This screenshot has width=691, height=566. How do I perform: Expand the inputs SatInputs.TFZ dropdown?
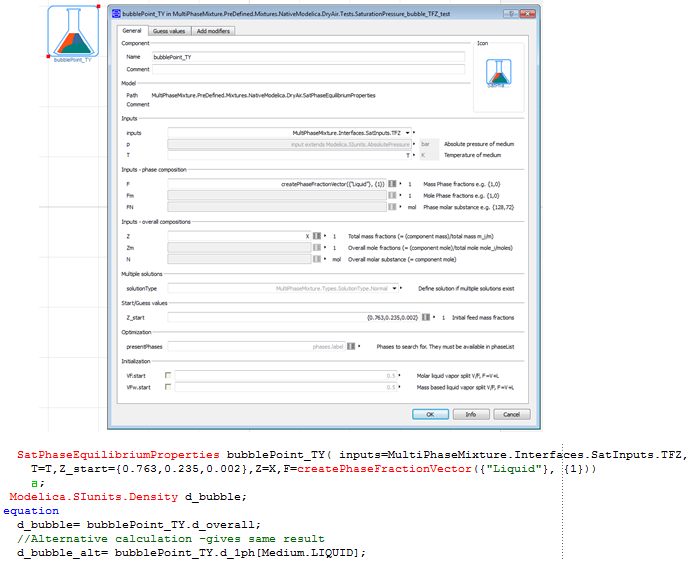click(409, 132)
